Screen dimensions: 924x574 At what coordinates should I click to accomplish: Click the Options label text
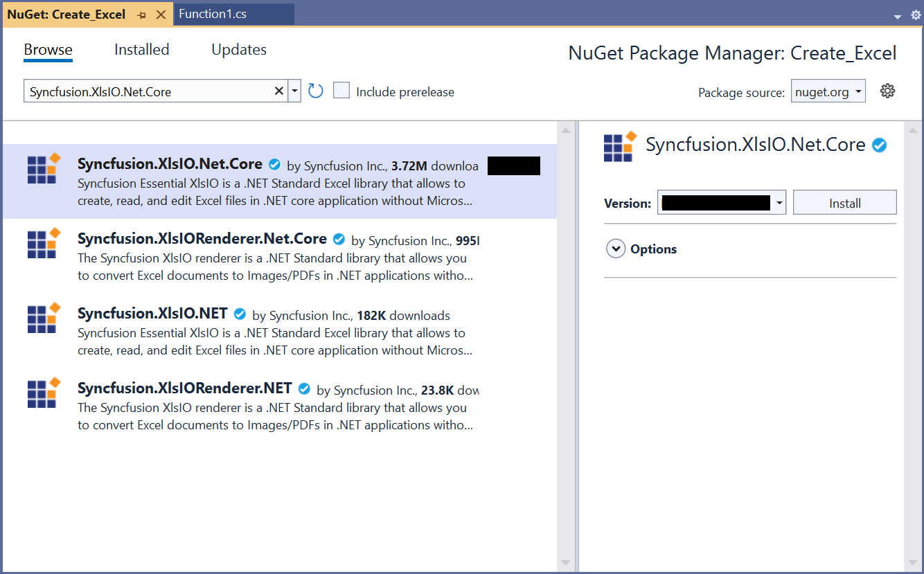point(653,249)
